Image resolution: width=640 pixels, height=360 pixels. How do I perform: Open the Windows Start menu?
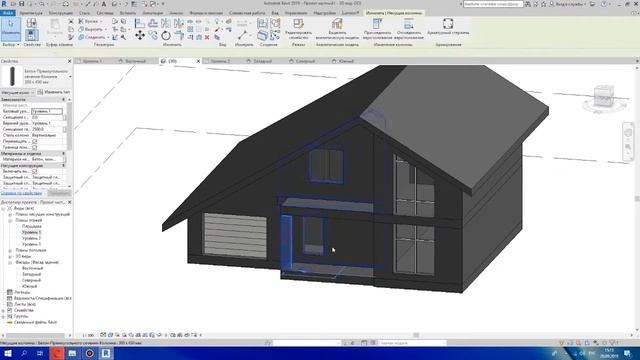point(7,353)
